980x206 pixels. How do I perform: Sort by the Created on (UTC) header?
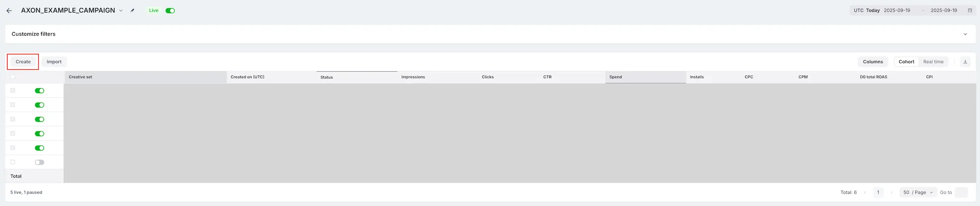click(271, 77)
